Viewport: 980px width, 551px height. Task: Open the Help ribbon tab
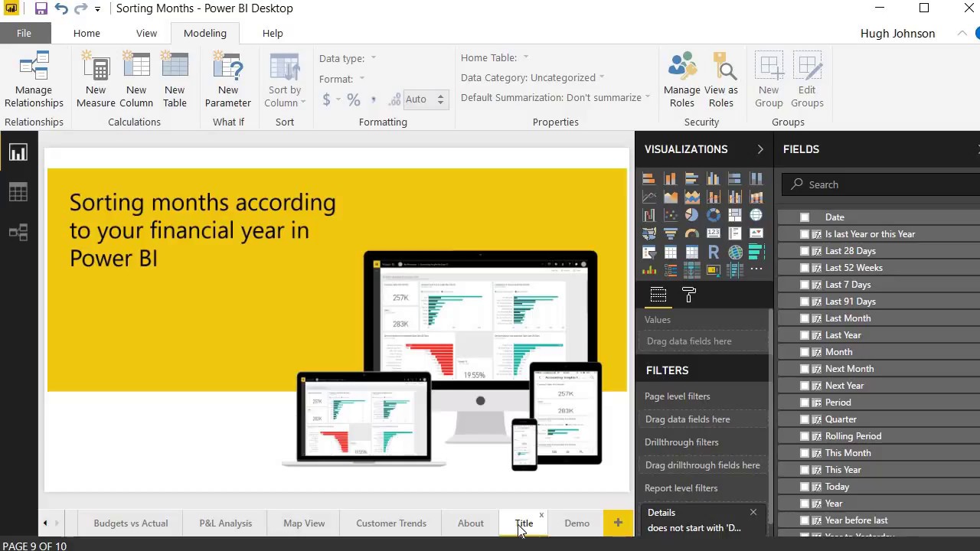click(x=273, y=33)
